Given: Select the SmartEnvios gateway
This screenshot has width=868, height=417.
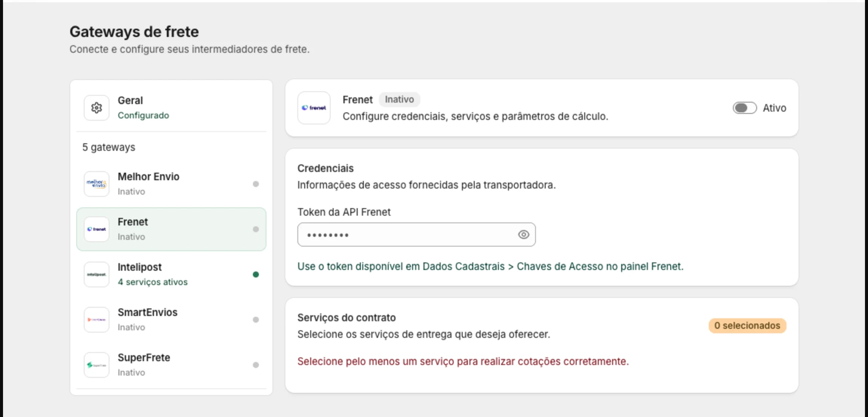Looking at the screenshot, I should pyautogui.click(x=171, y=320).
